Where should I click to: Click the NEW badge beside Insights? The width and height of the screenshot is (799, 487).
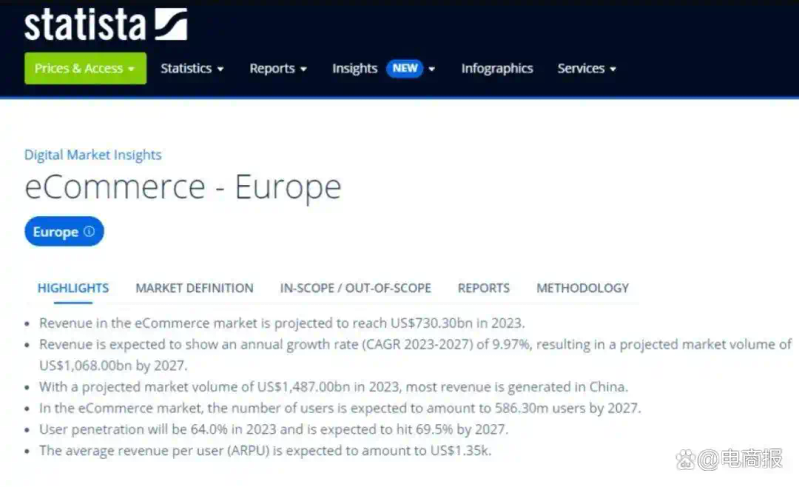pyautogui.click(x=405, y=68)
